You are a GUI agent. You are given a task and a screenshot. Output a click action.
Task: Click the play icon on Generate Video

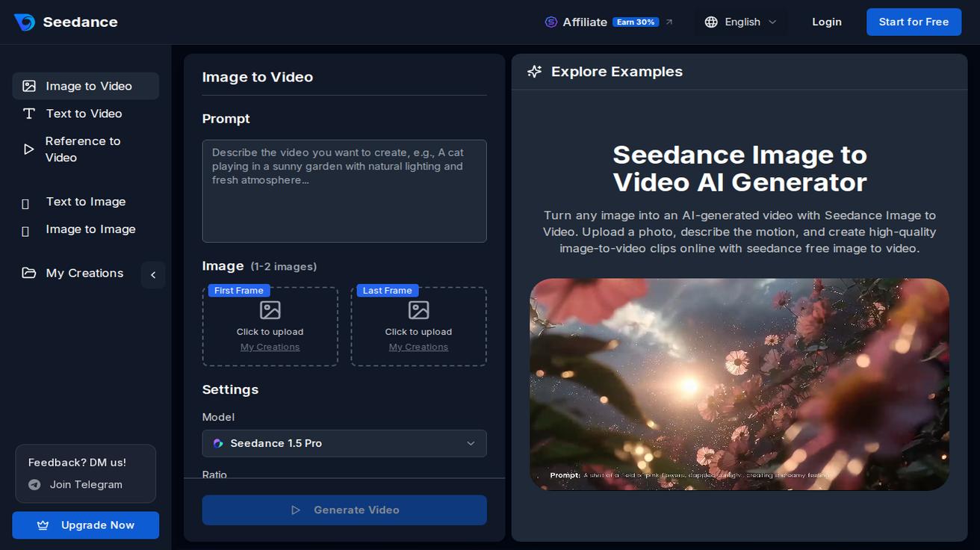pyautogui.click(x=296, y=510)
